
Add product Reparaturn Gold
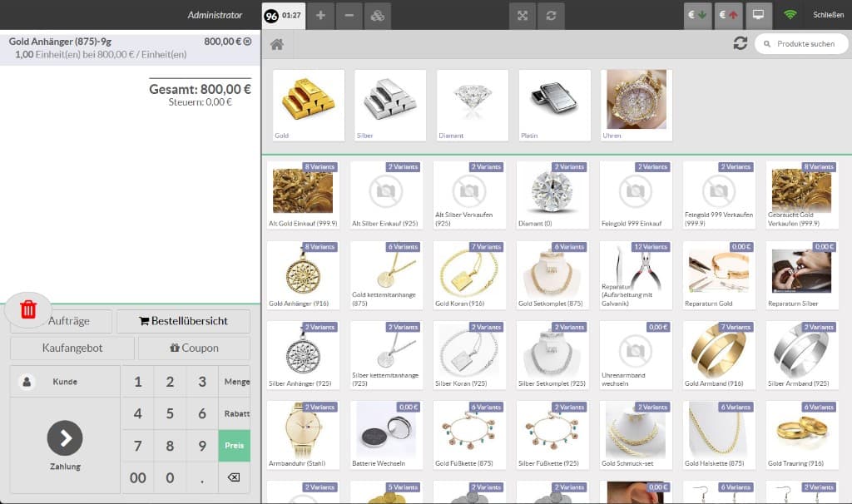[719, 274]
